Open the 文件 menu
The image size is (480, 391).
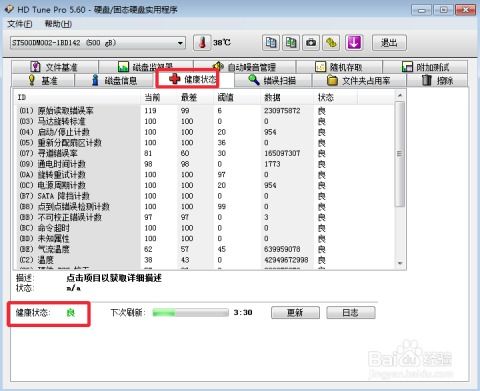[20, 24]
